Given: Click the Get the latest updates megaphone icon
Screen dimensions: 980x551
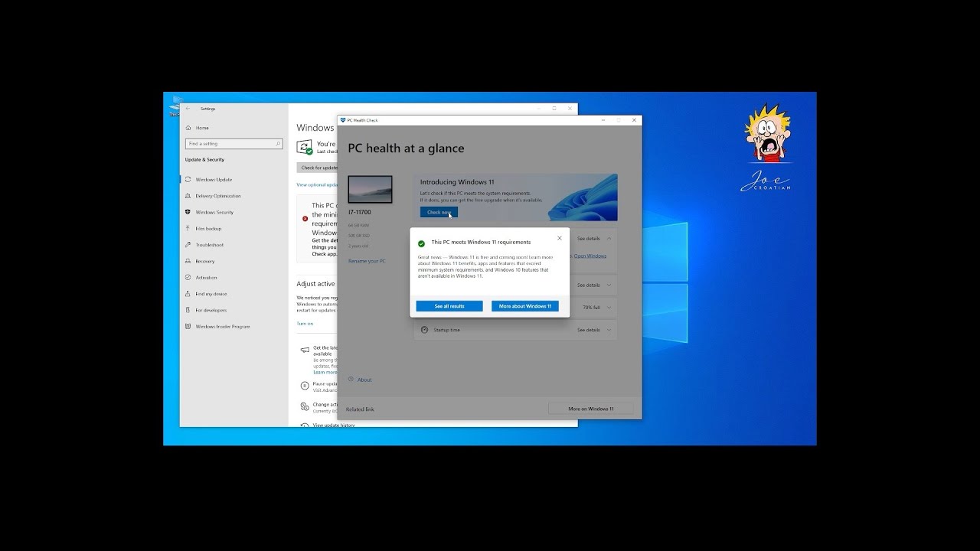Looking at the screenshot, I should (305, 350).
